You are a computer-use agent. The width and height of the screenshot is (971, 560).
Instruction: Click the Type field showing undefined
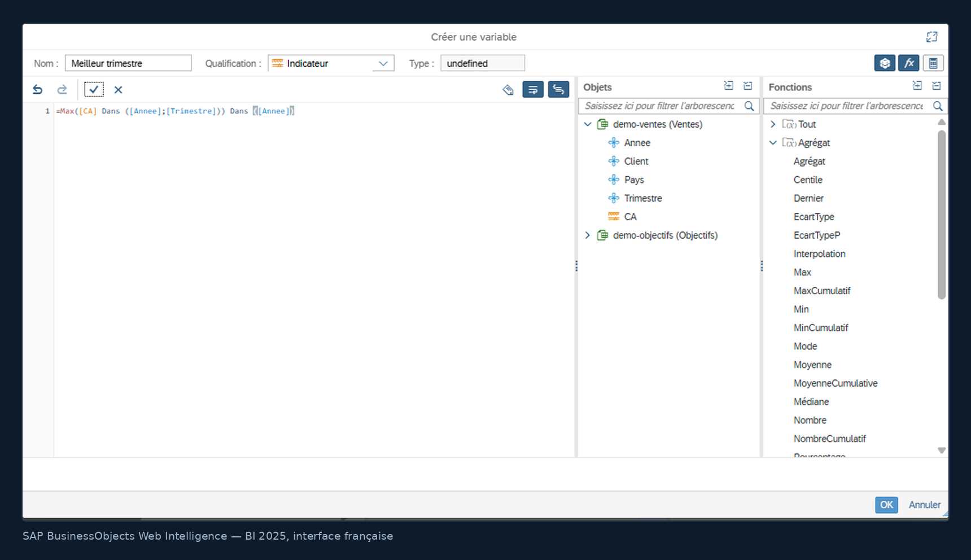483,63
